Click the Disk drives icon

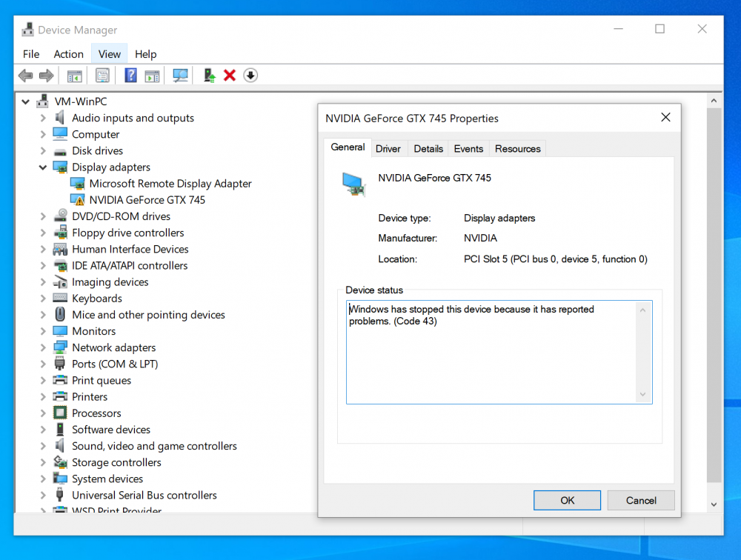[x=60, y=151]
